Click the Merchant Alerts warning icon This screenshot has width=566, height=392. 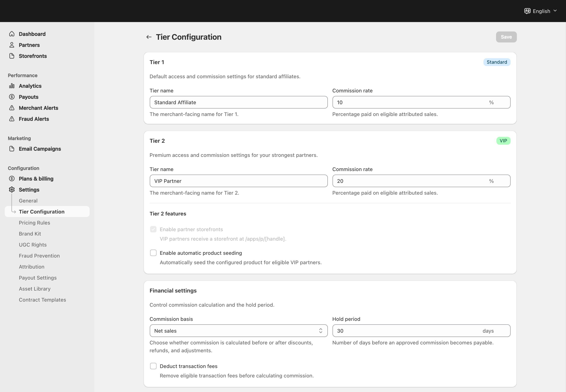(12, 108)
